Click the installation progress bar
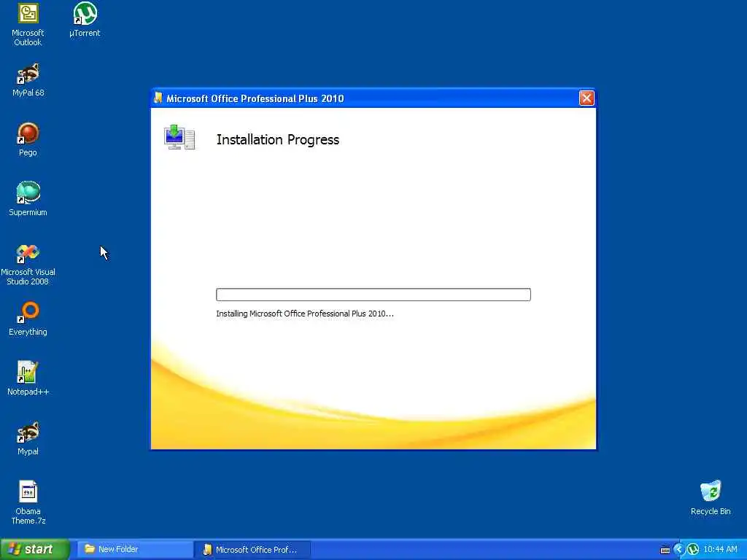The height and width of the screenshot is (560, 747). coord(373,295)
